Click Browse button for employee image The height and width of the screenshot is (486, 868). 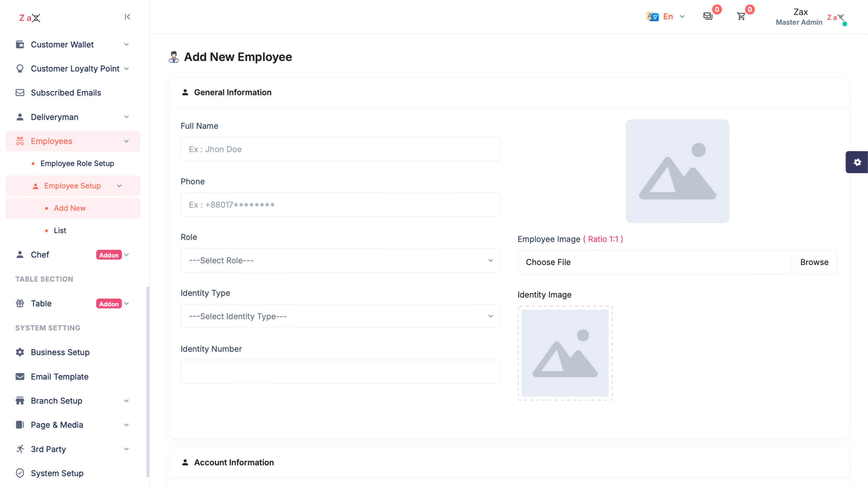pos(814,262)
